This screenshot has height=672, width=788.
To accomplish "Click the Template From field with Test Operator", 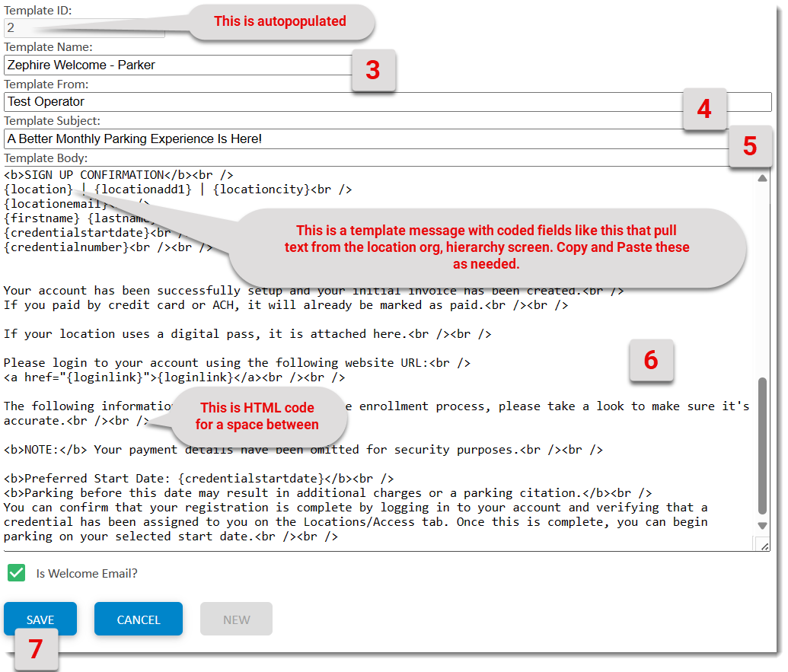I will click(x=388, y=101).
